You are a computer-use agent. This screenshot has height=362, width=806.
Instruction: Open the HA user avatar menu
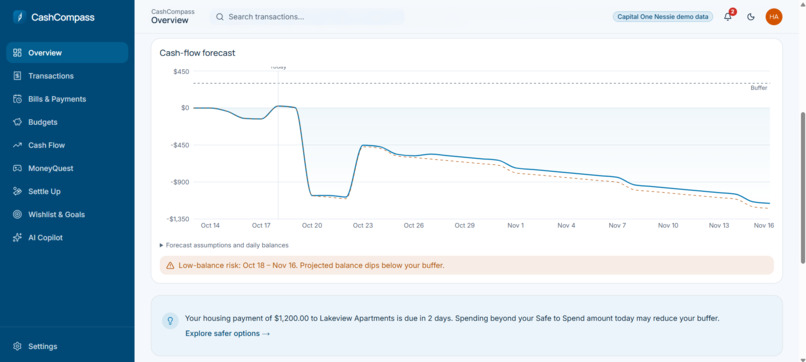774,16
